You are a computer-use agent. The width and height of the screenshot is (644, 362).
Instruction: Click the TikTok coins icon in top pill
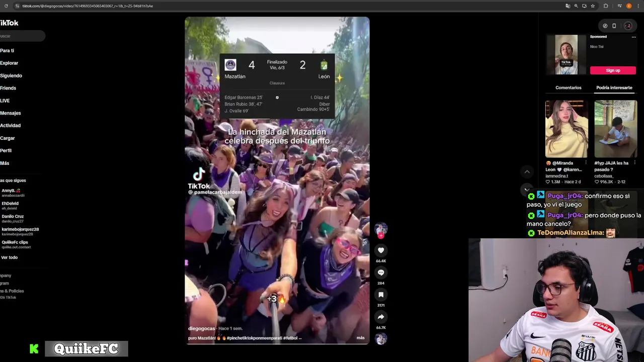pos(605,26)
